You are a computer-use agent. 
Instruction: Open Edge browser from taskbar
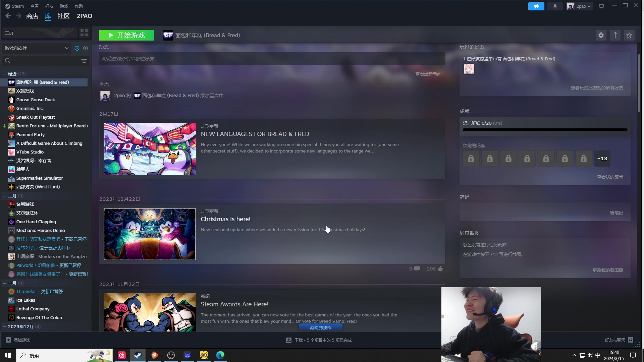coord(220,355)
